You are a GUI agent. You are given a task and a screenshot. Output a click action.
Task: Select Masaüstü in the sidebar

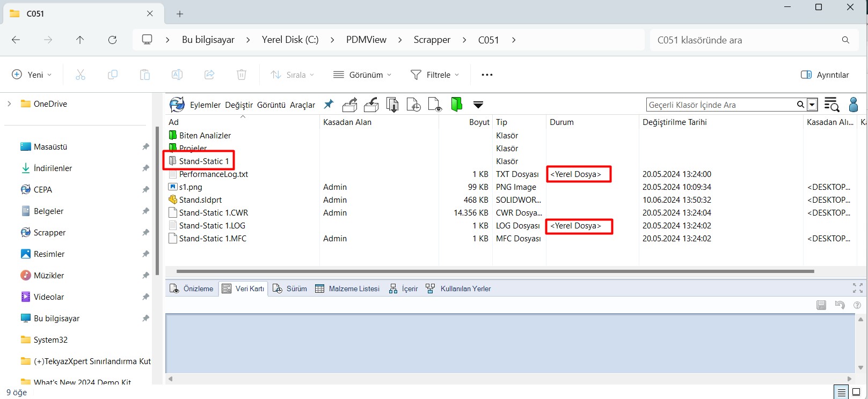[50, 146]
